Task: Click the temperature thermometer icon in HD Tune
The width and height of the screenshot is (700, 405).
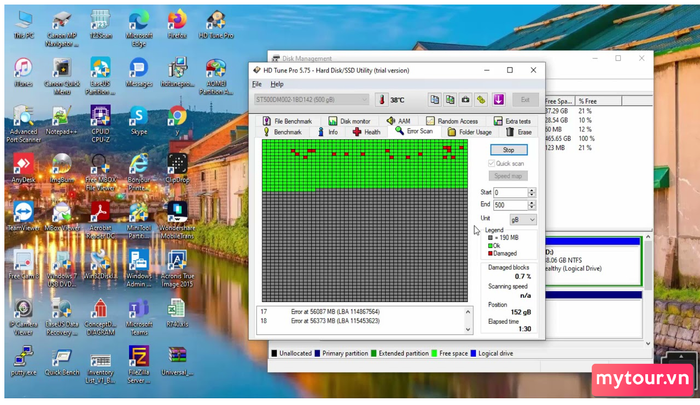Action: coord(382,100)
